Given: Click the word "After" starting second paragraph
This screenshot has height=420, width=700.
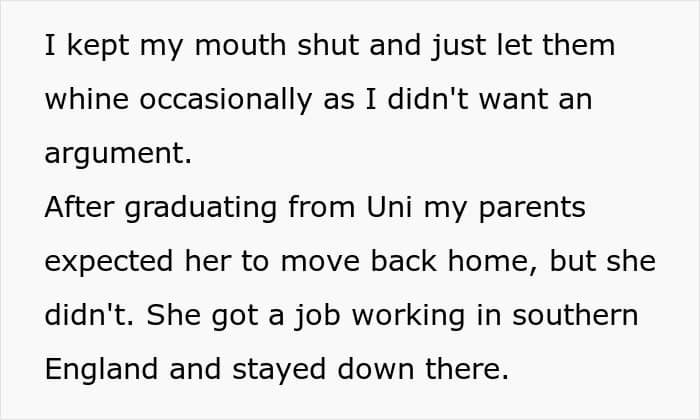Looking at the screenshot, I should [79, 207].
